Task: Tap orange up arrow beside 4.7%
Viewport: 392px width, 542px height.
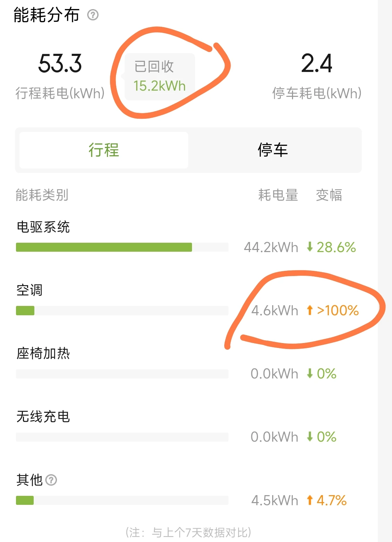Action: tap(310, 500)
